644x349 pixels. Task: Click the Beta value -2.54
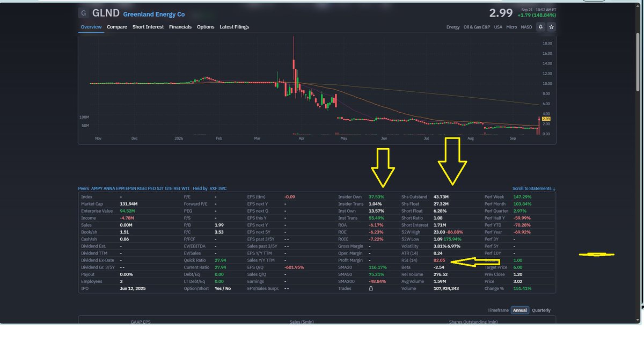pyautogui.click(x=438, y=267)
